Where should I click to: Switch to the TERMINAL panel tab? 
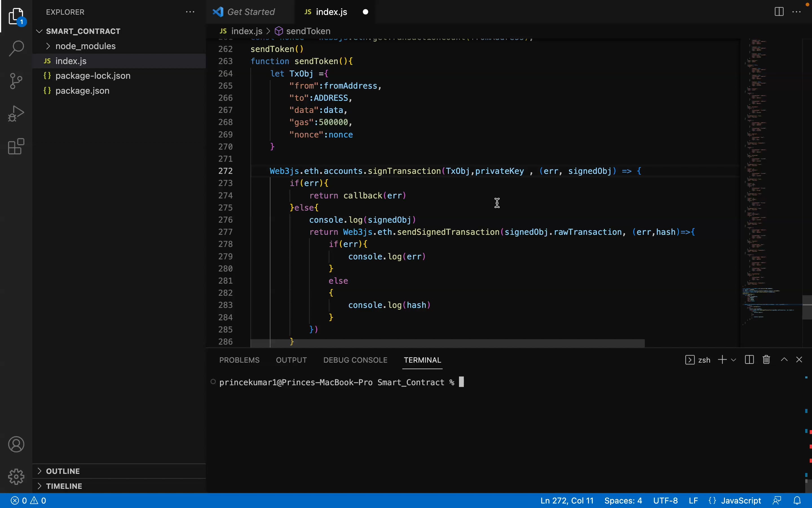tap(422, 360)
